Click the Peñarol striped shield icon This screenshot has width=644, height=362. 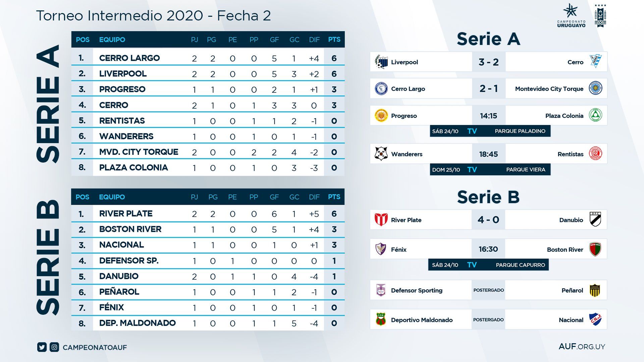(595, 290)
